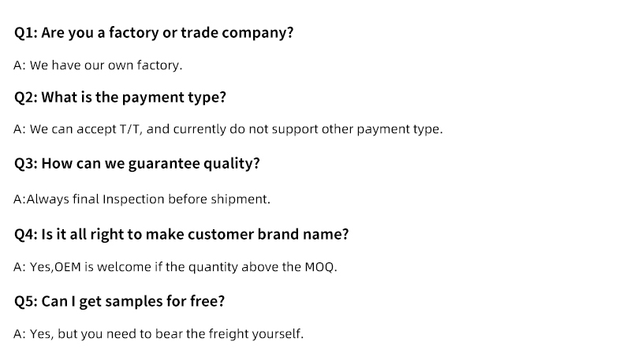The width and height of the screenshot is (623, 364).
Task: Click the Q1 factory or trade company question
Action: (154, 33)
